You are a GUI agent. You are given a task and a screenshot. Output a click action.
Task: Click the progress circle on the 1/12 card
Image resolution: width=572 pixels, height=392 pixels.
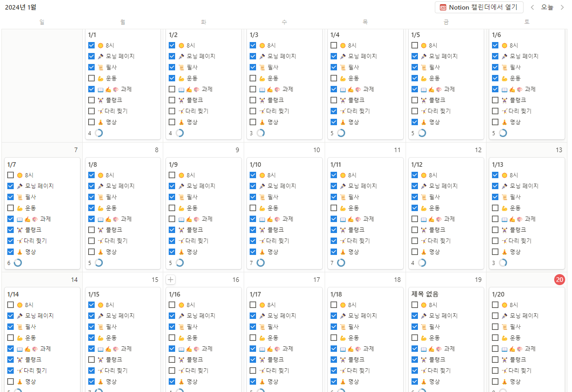[422, 263]
